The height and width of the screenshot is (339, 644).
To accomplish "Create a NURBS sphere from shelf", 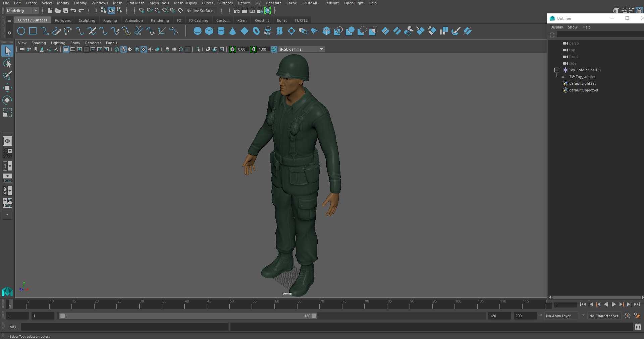I will click(x=198, y=31).
